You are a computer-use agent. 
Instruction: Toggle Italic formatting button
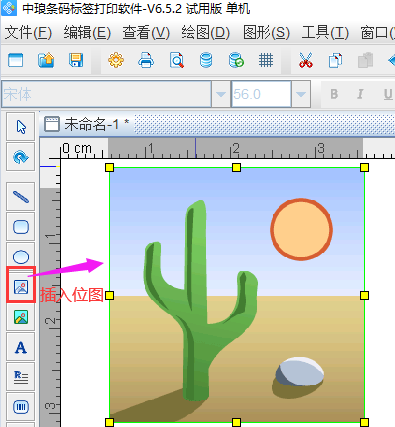[x=360, y=94]
